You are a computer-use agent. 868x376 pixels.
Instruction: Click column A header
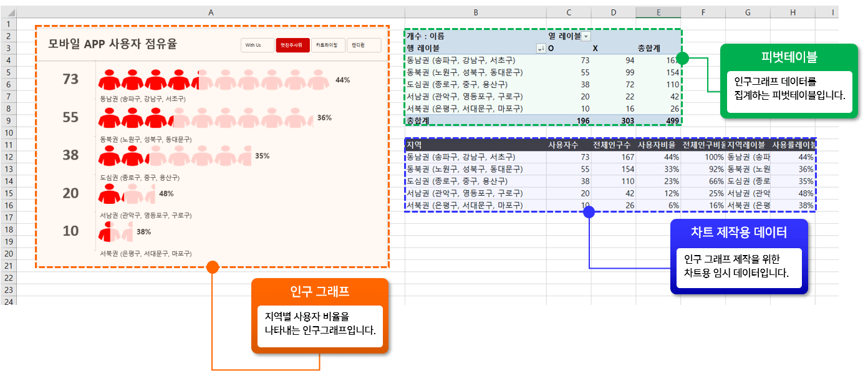(211, 12)
